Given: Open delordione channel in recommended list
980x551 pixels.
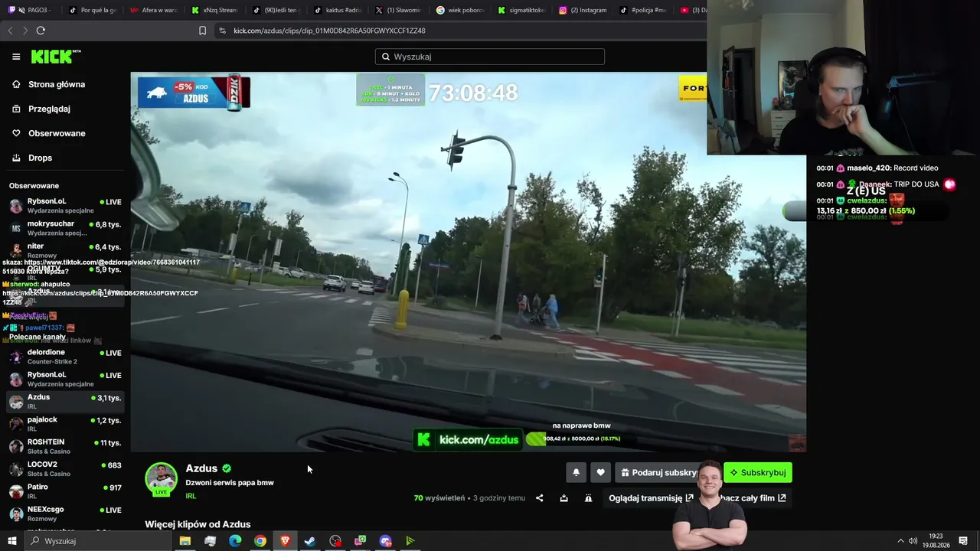Looking at the screenshot, I should point(65,357).
